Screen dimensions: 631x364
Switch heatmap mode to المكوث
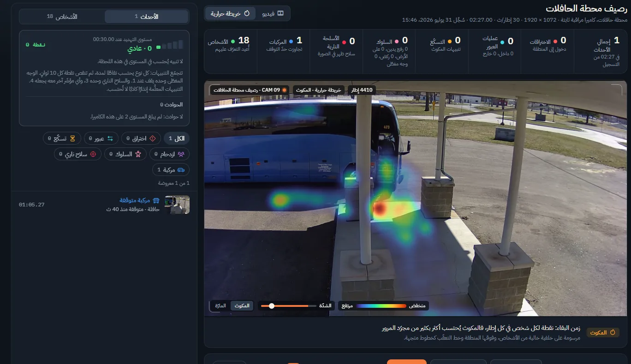(242, 305)
